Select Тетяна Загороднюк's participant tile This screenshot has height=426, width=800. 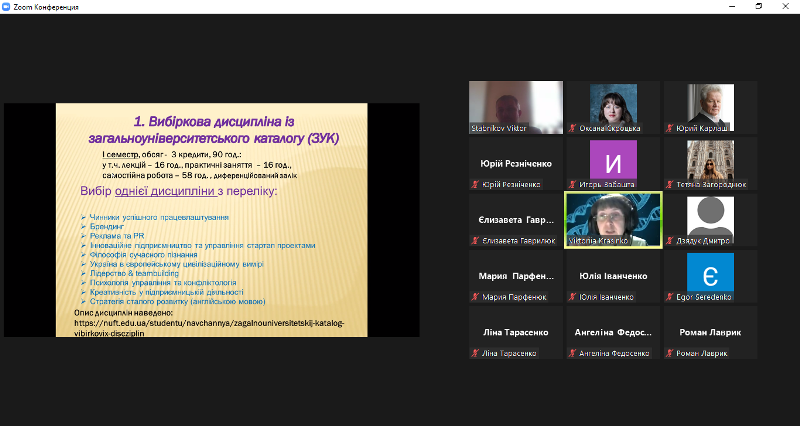tap(710, 163)
